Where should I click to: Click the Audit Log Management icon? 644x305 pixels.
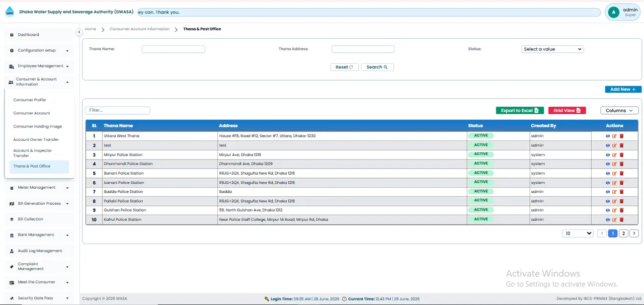12,251
